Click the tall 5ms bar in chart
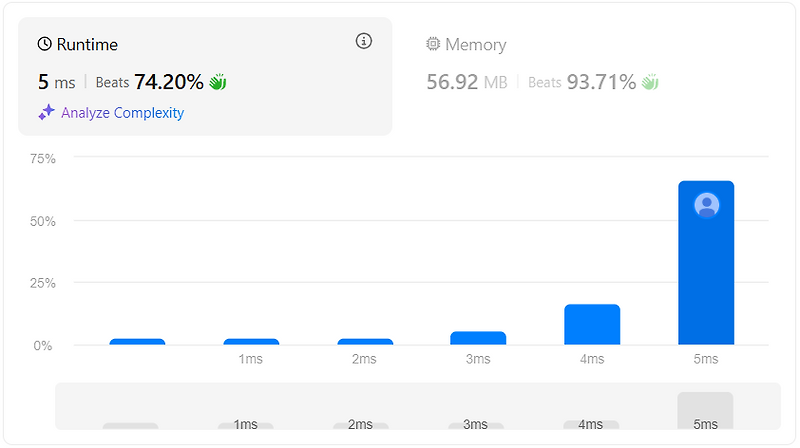Viewport: 800px width, 448px height. click(x=706, y=263)
